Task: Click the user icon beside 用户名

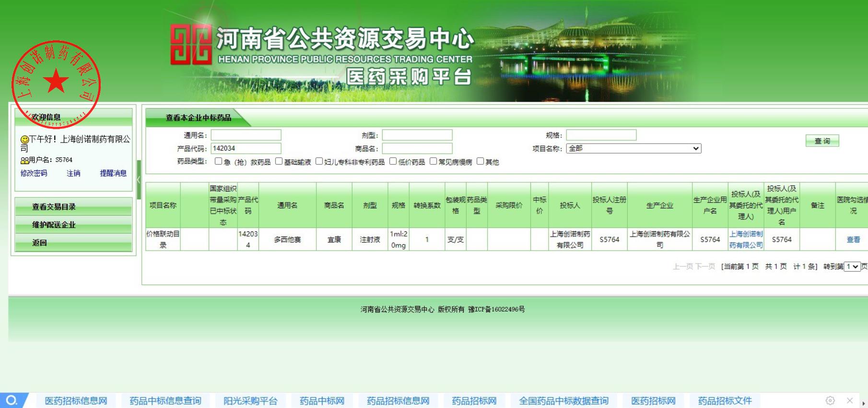Action: tap(24, 160)
